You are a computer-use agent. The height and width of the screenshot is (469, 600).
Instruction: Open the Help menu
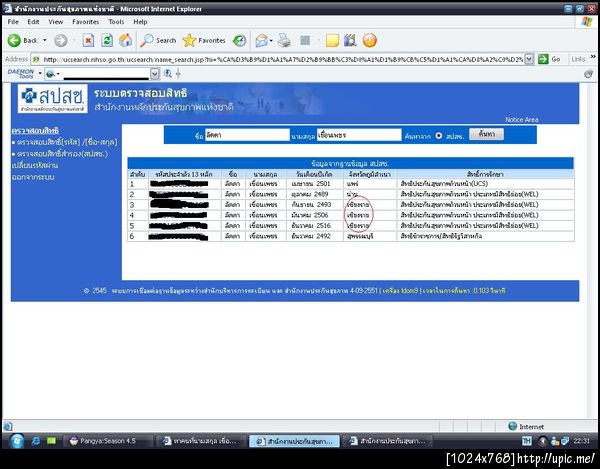click(140, 22)
